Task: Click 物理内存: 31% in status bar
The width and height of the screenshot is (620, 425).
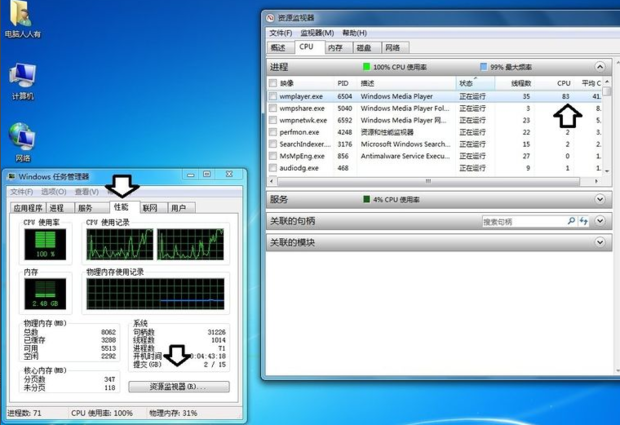Action: pos(173,413)
